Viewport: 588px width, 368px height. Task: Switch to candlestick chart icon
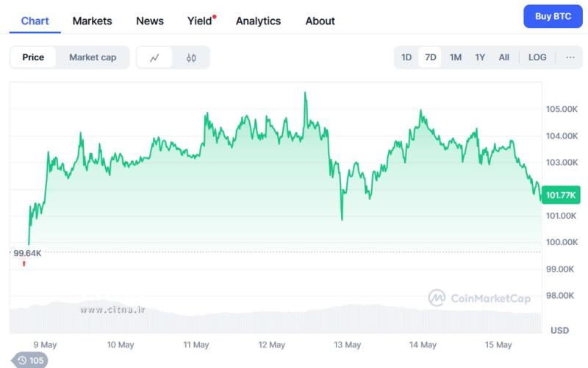tap(191, 57)
